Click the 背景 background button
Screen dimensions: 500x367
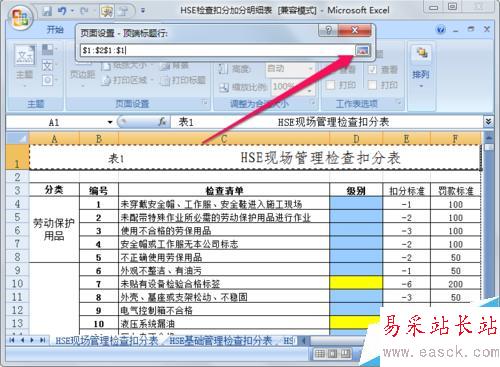click(x=174, y=66)
